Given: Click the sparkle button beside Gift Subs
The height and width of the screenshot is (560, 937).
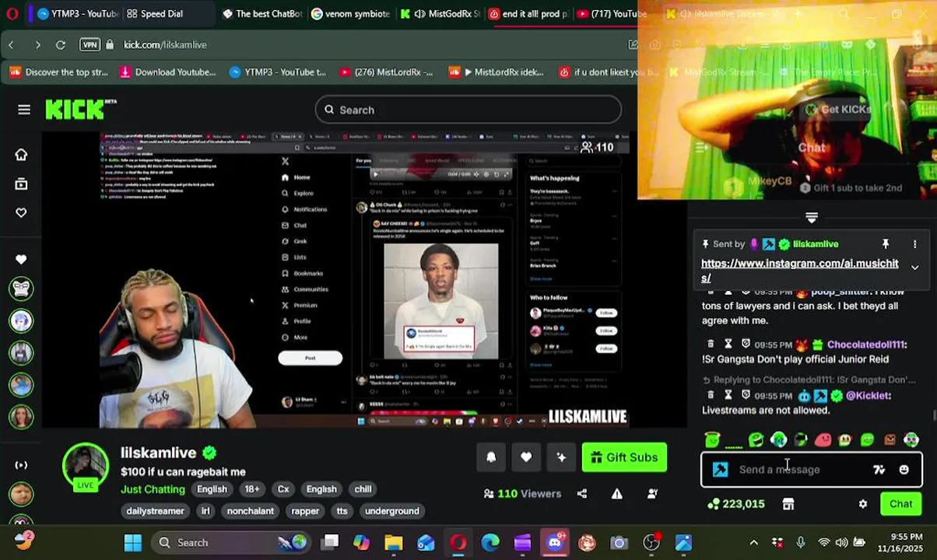Looking at the screenshot, I should point(561,457).
